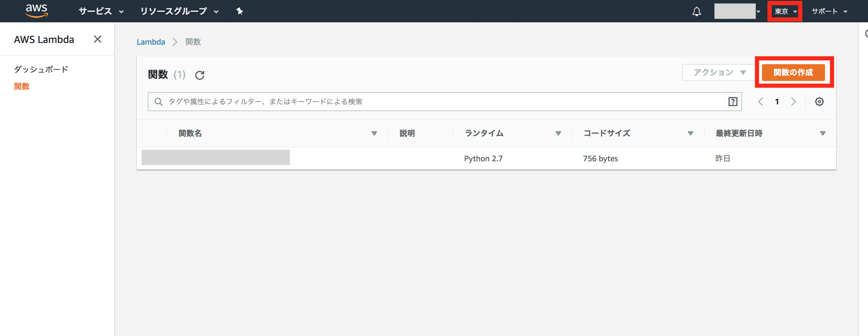Click the 756 bytes cell
This screenshot has height=336, width=868.
[x=600, y=159]
